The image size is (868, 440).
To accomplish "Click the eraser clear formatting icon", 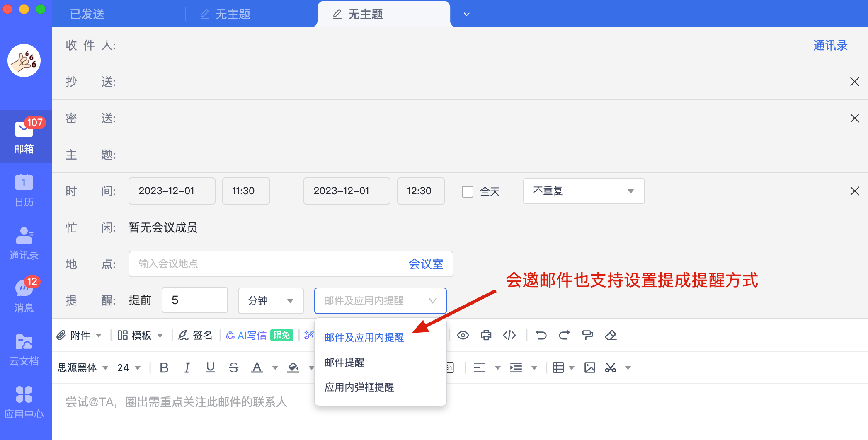I will tap(611, 335).
